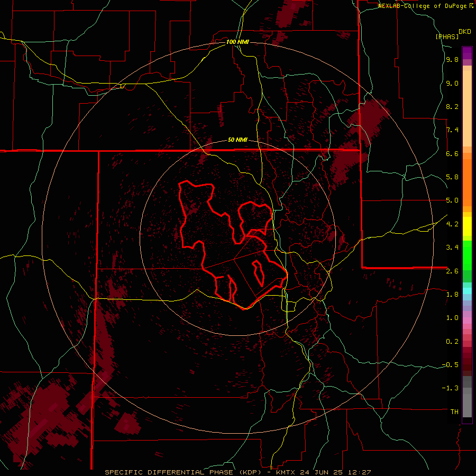Pick the bright green swatch on color scale
This screenshot has width=476, height=476.
click(x=467, y=258)
